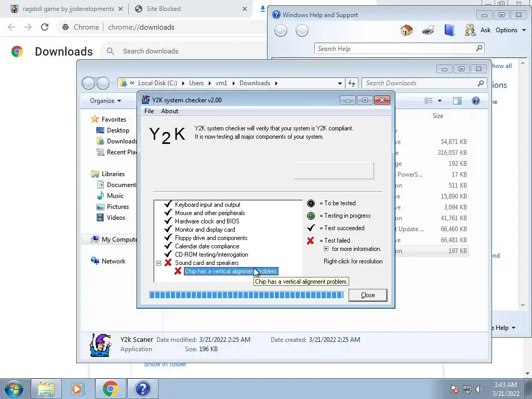Click the Close button in Y2K checker
The width and height of the screenshot is (532, 399).
(x=368, y=295)
